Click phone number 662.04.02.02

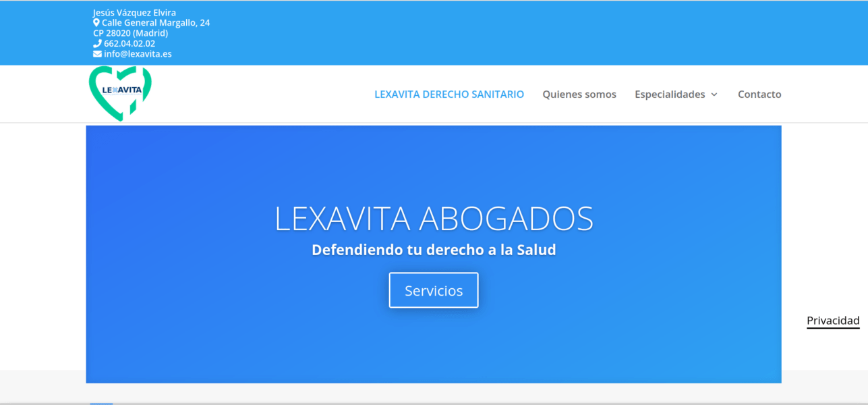point(129,43)
